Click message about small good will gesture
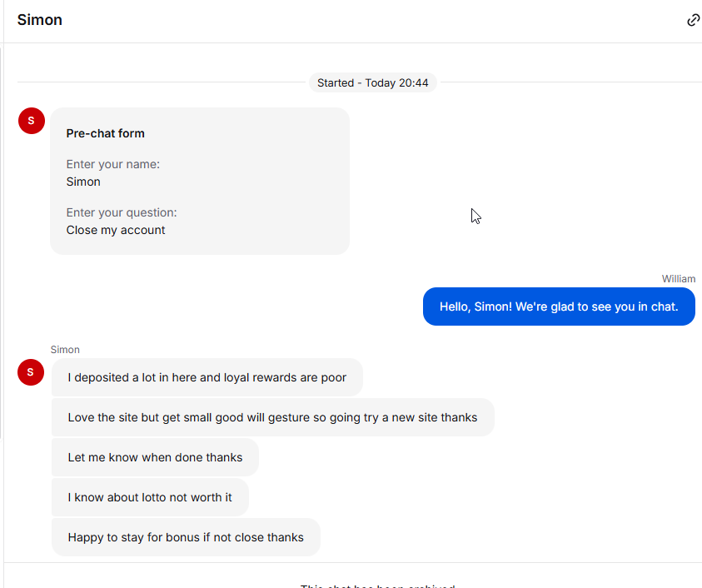 272,417
